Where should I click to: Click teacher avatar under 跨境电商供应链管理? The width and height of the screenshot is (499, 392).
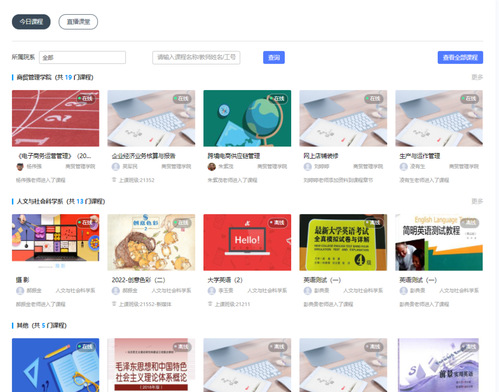pyautogui.click(x=212, y=166)
